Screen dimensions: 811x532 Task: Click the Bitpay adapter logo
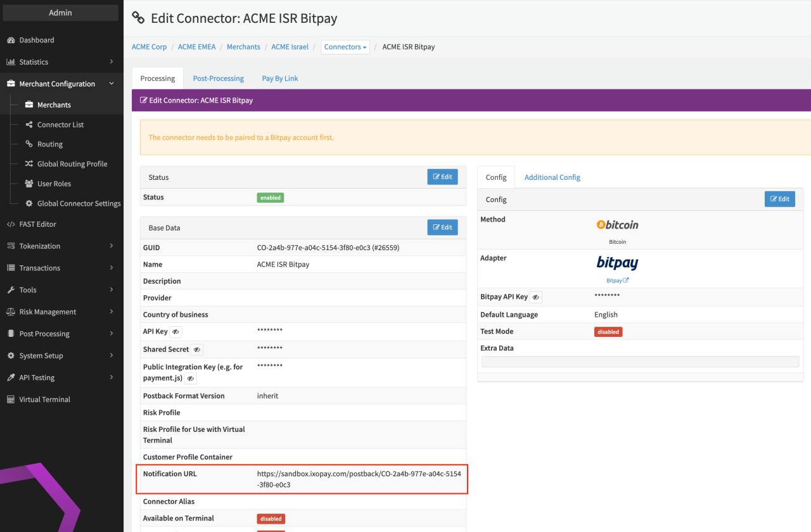tap(617, 263)
